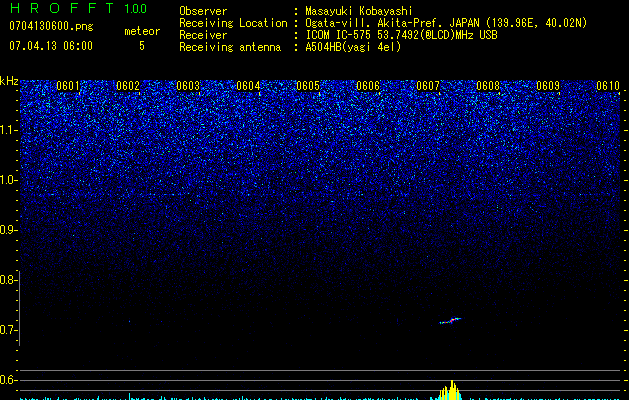Click time marker 0603
Screen dimensions: 629x400
pos(188,86)
